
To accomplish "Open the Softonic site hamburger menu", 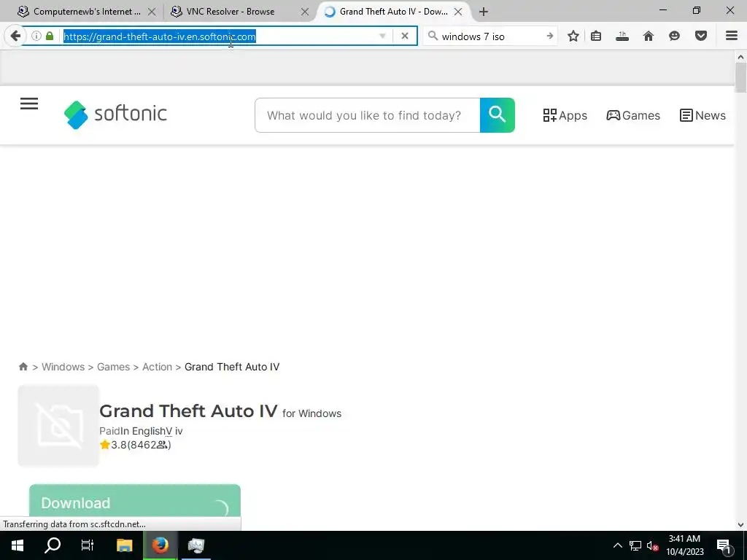I will click(x=29, y=104).
